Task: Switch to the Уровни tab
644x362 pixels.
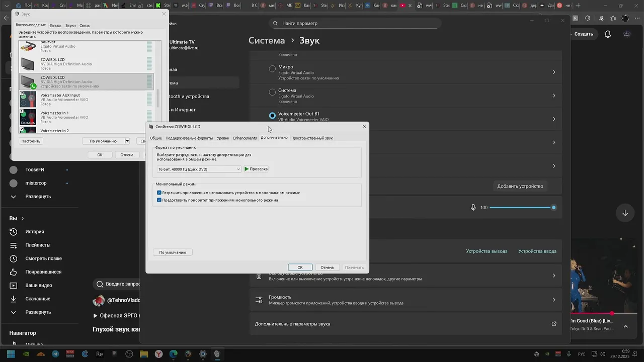Action: pyautogui.click(x=223, y=138)
